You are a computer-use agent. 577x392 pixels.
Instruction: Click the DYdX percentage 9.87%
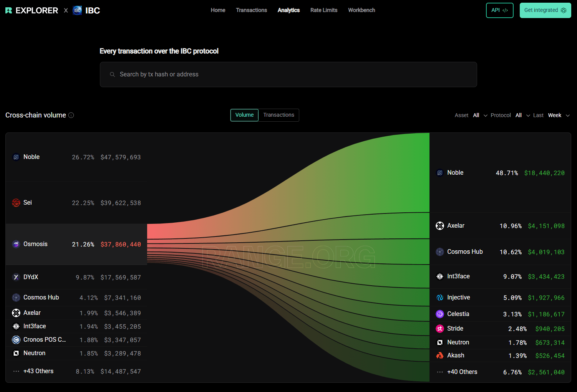[85, 278]
